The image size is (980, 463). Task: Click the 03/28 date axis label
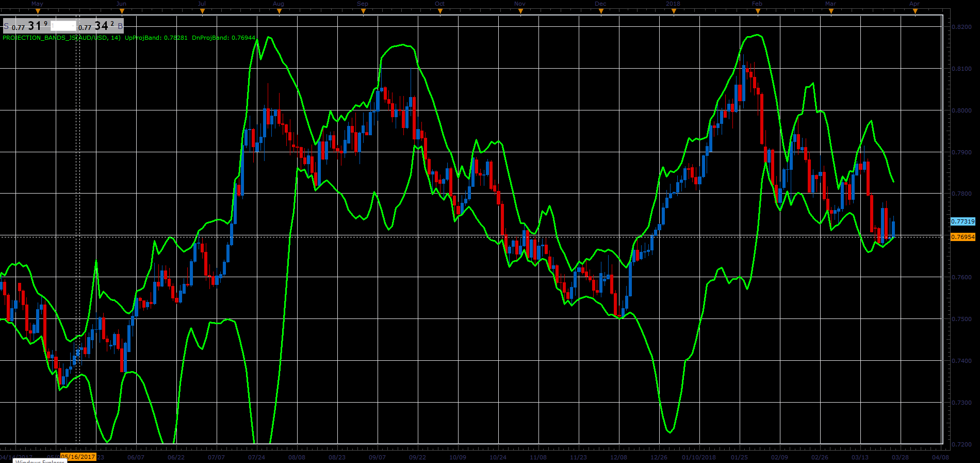pyautogui.click(x=901, y=457)
